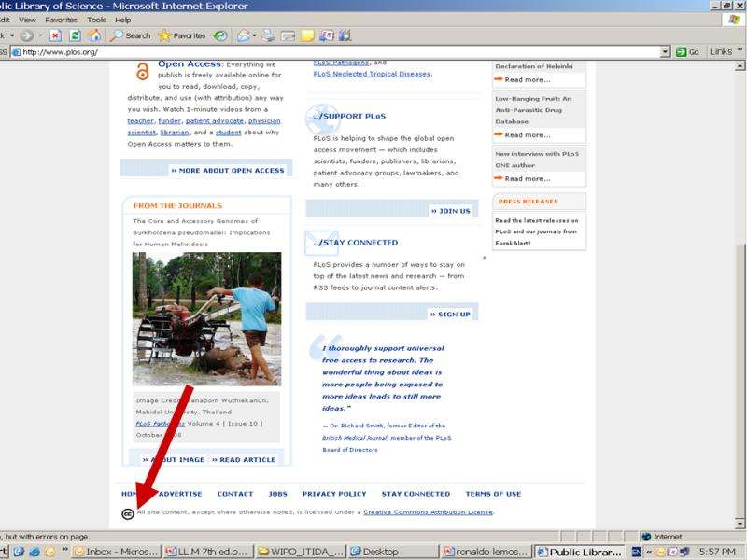Go to the Home page icon
Screen dimensions: 747x560
[94, 35]
